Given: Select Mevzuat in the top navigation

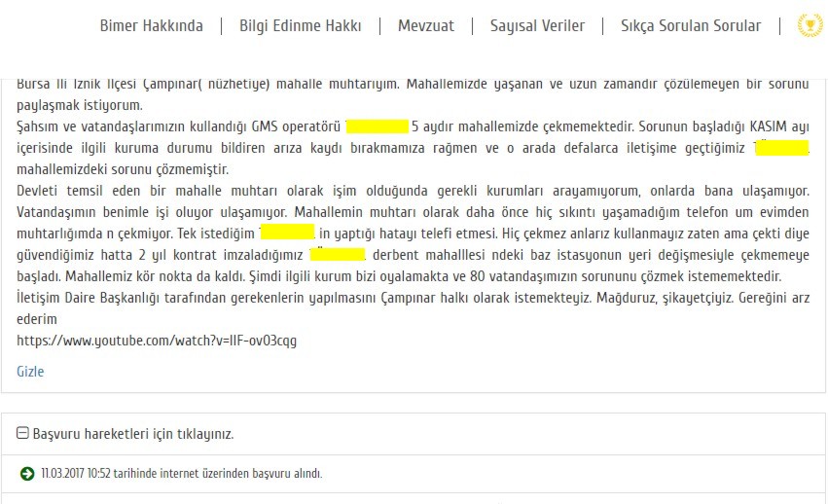Looking at the screenshot, I should 425,25.
